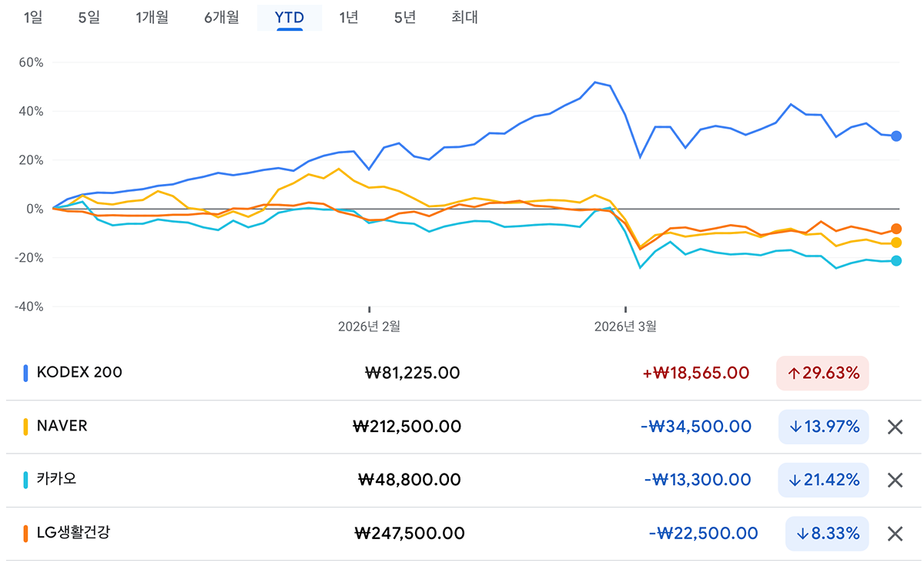Click the blue KODEX 200 endpoint dot
Screen dimensions: 924x573
[896, 136]
